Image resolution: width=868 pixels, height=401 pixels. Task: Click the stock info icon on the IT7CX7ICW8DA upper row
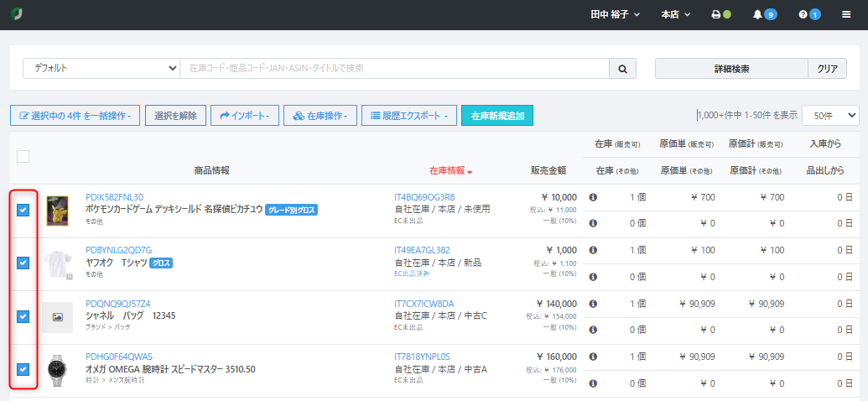pos(593,304)
